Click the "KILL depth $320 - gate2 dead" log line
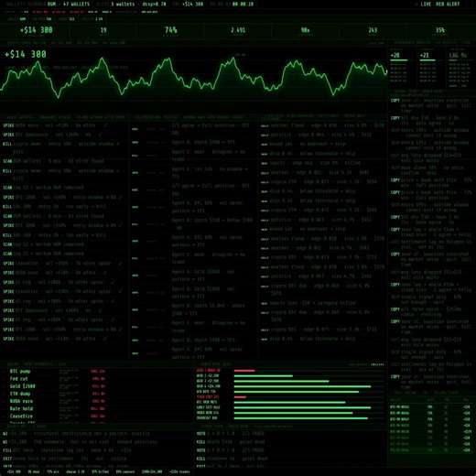476x476 pixels. tap(231, 442)
